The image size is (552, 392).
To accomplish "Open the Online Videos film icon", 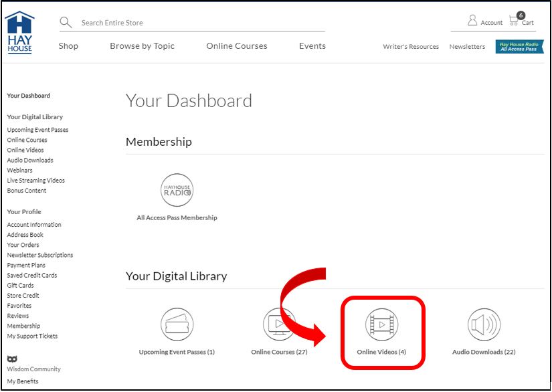I will click(x=381, y=324).
